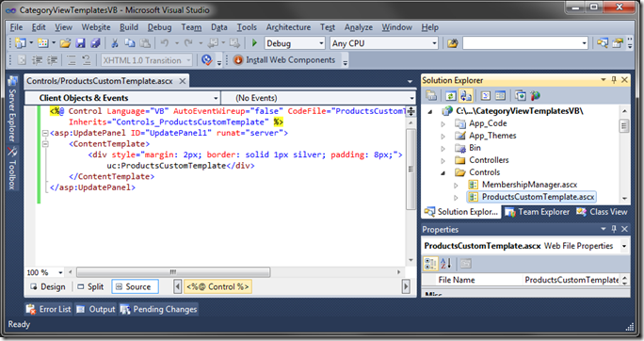
Task: Click the Check Page Accessibility icon
Action: (x=206, y=60)
